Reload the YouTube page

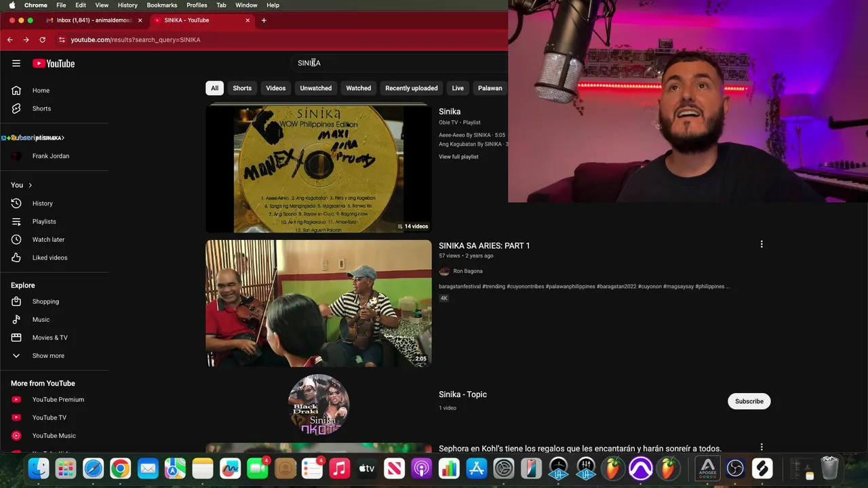(42, 40)
